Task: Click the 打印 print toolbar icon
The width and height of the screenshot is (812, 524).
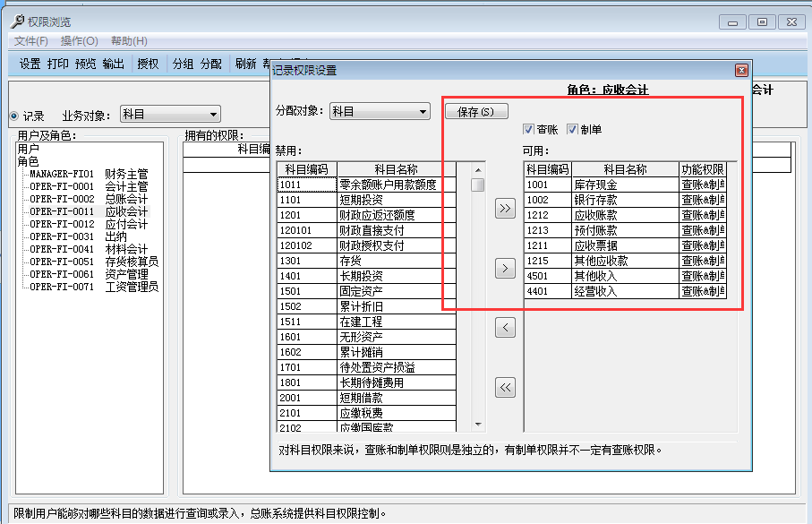Action: [x=57, y=64]
